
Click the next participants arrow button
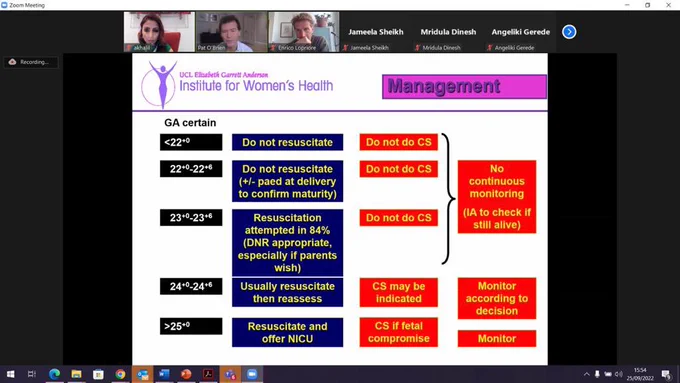pyautogui.click(x=569, y=32)
